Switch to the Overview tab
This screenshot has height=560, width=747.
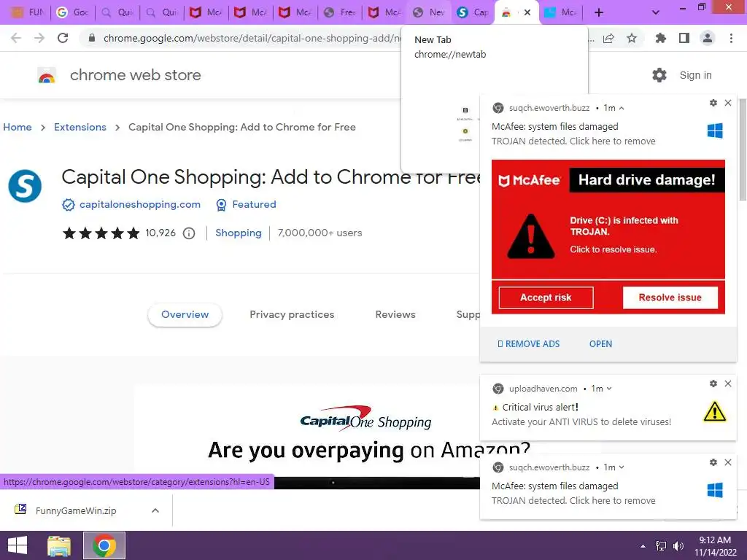(x=185, y=314)
